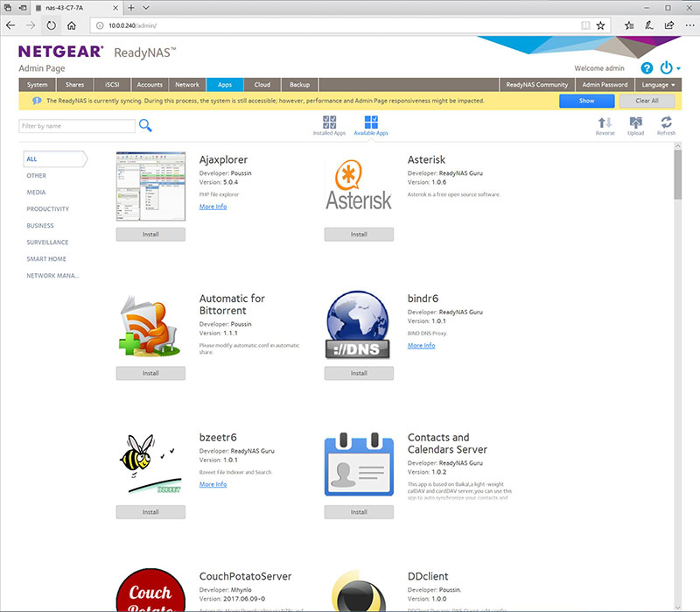The width and height of the screenshot is (700, 612).
Task: Select the OTHER category
Action: (x=36, y=176)
